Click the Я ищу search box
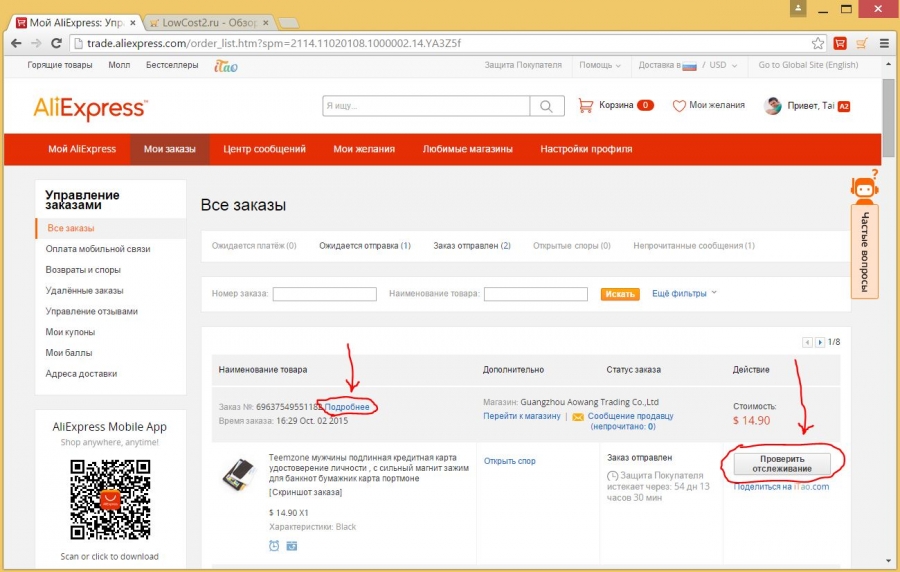Screen dimensions: 900x572 pos(426,106)
